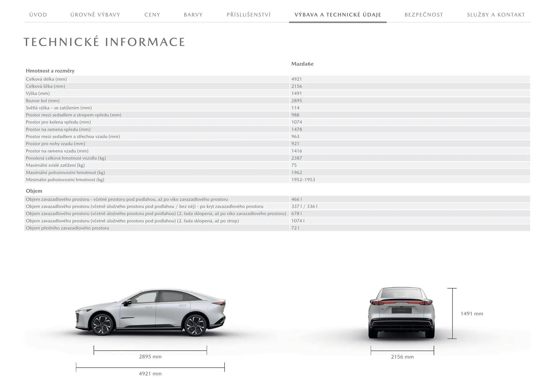Click the Hmotnost a rozměry section title
This screenshot has height=392, width=554.
50,71
